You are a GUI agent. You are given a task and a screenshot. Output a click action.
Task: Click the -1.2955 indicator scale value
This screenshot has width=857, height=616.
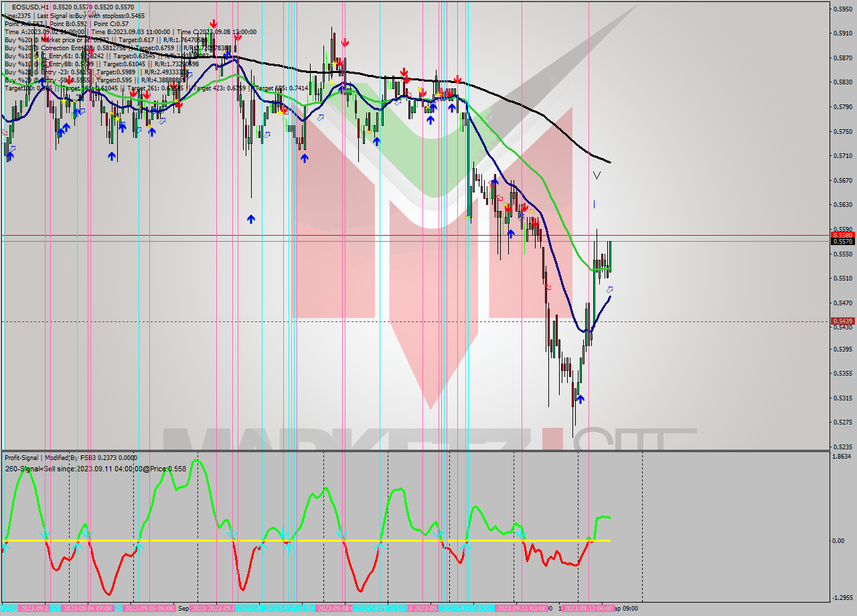coord(842,598)
